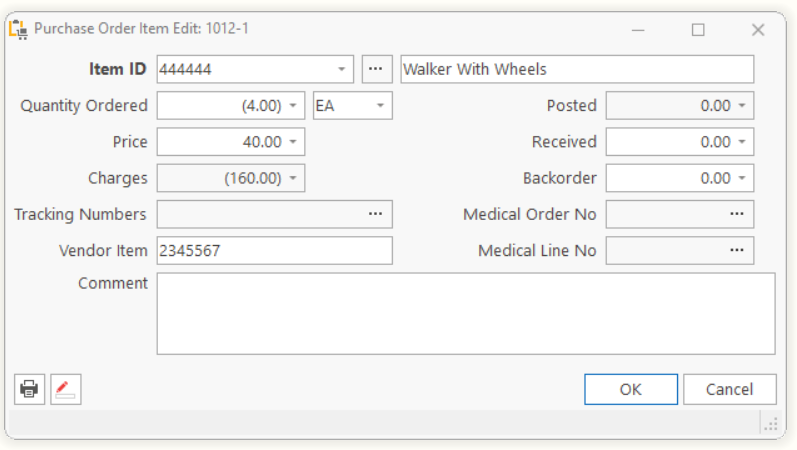Expand the Item ID dropdown

coord(341,69)
